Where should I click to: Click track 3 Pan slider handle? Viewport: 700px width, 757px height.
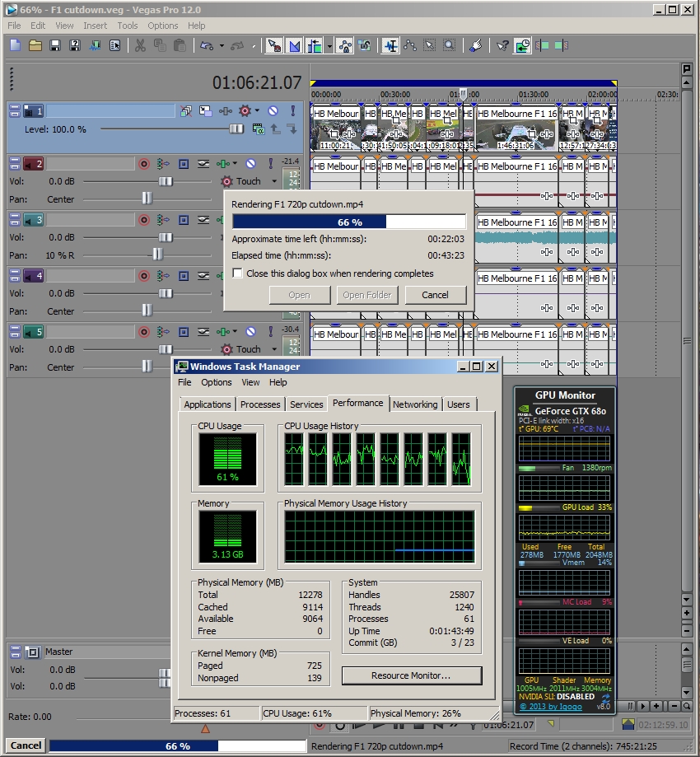click(158, 255)
